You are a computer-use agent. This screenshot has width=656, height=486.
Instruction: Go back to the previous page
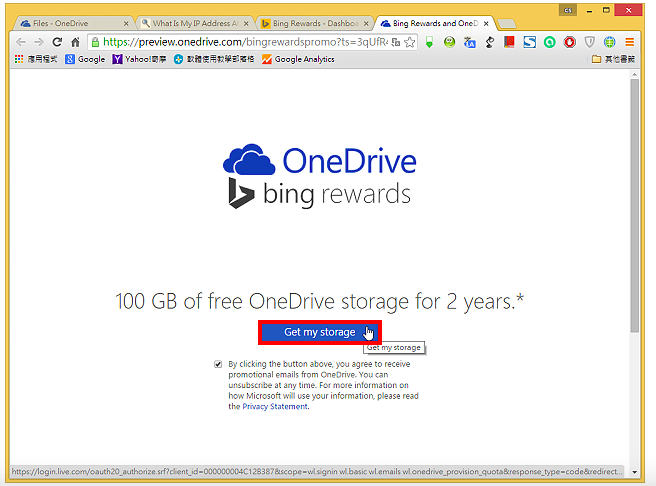(21, 42)
